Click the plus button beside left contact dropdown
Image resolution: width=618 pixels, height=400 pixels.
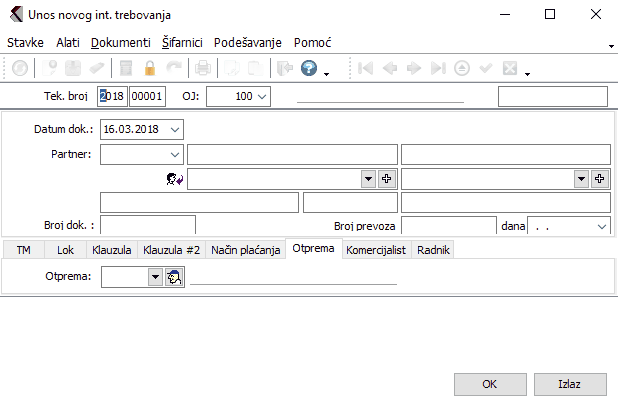(x=386, y=178)
